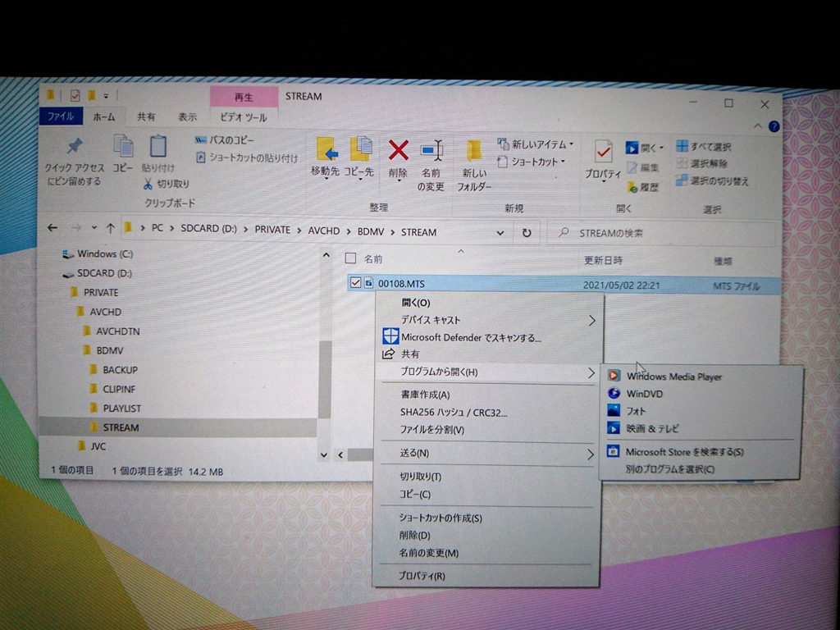Viewport: 840px width, 630px height.
Task: Click History (履歴) in the ribbon
Action: pos(643,187)
